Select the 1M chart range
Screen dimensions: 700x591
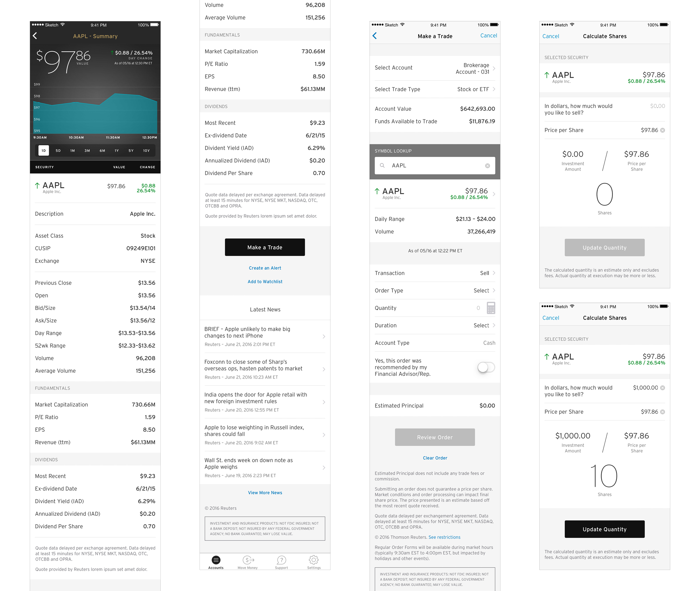(73, 150)
